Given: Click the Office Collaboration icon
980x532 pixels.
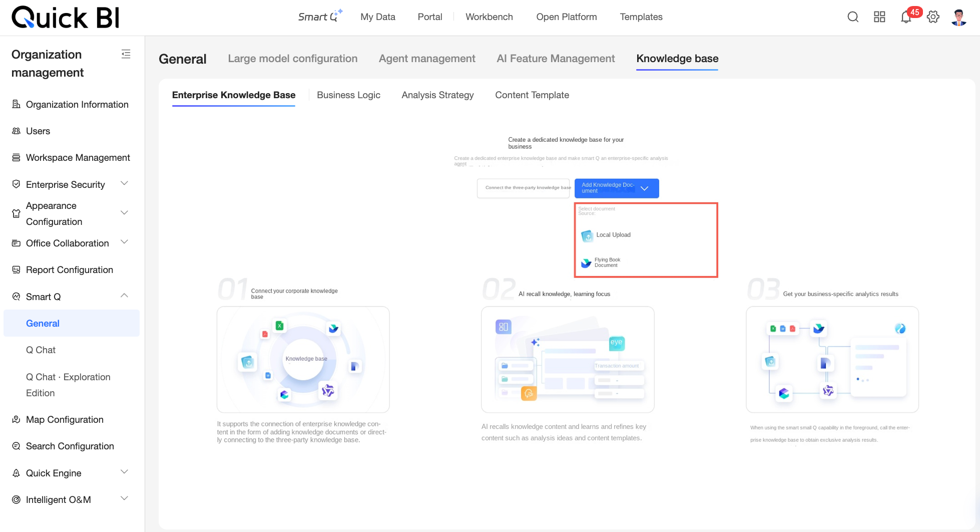Looking at the screenshot, I should pos(16,243).
